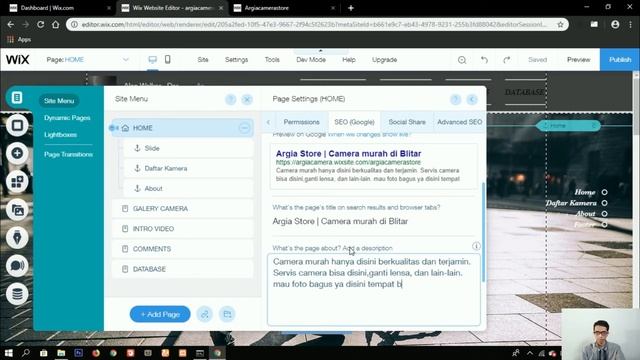Switch to the SEO (Google) tab
Image resolution: width=640 pixels, height=360 pixels.
pyautogui.click(x=354, y=122)
